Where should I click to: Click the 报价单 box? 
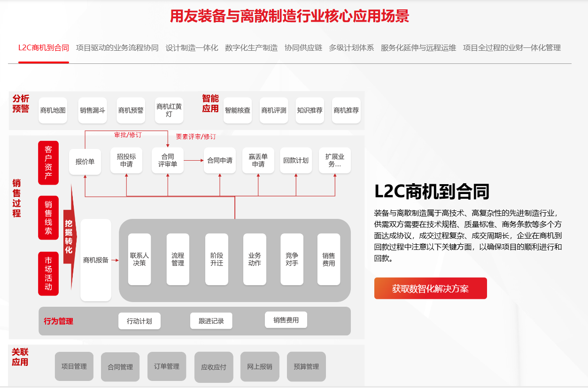85,161
